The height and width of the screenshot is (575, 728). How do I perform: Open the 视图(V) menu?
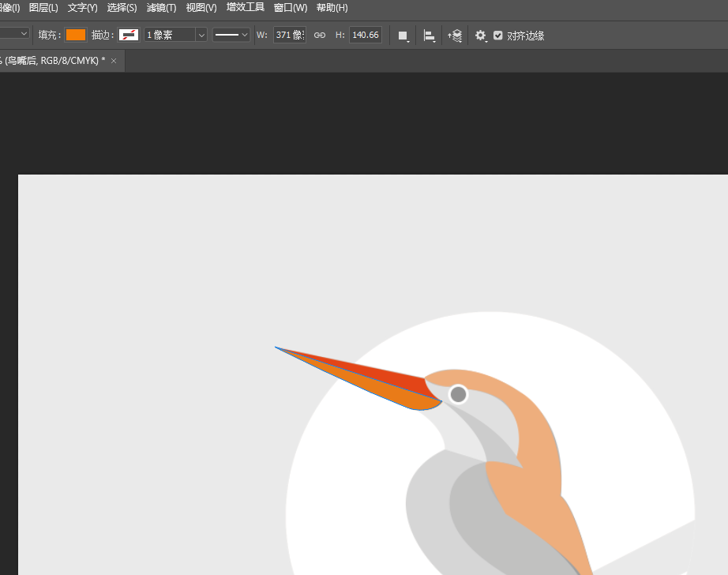(x=201, y=8)
